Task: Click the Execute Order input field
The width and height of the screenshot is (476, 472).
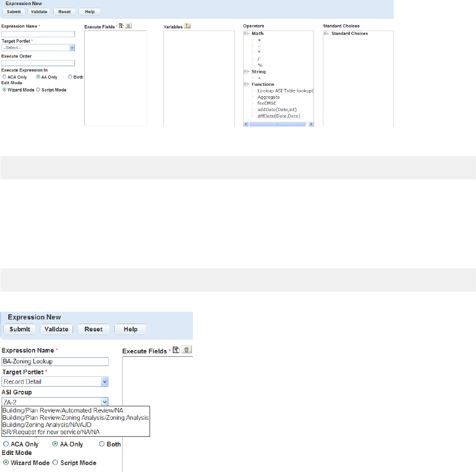Action: coord(38,63)
